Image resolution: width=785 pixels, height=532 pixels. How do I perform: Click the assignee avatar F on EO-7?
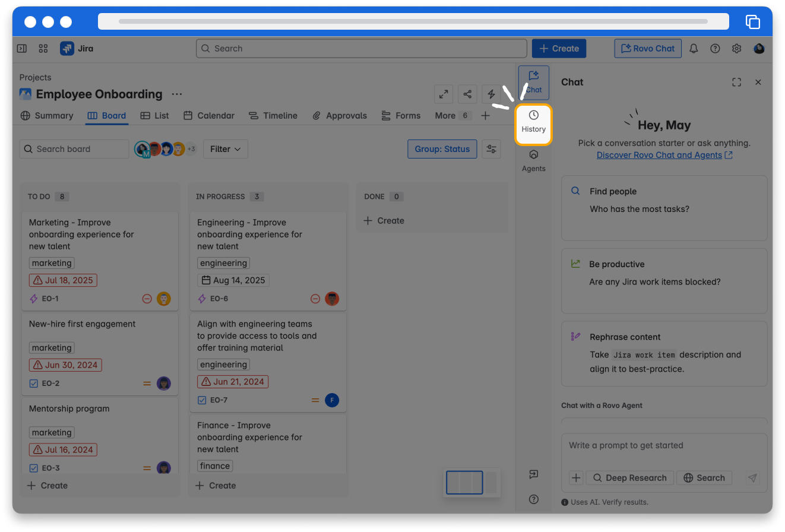[332, 400]
